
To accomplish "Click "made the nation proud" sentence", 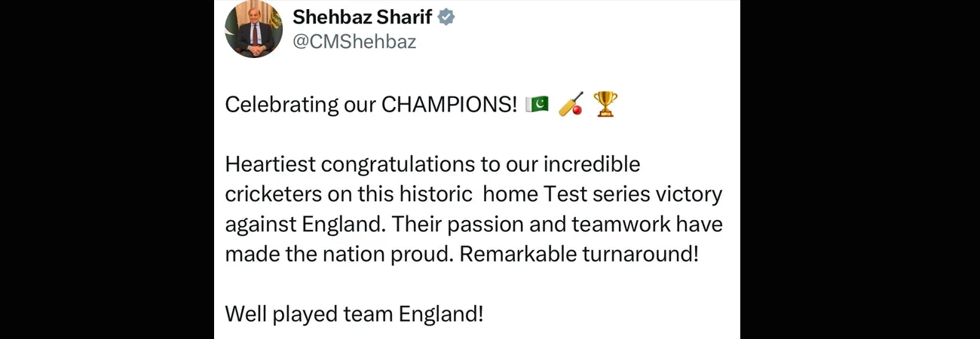I will point(339,254).
